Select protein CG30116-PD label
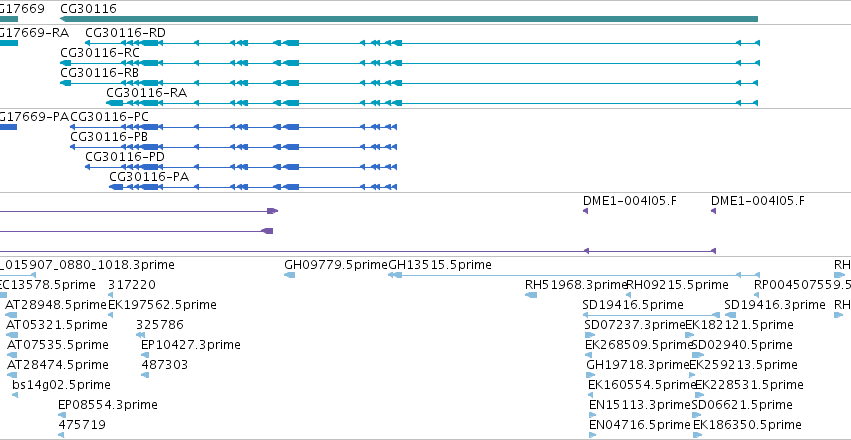The image size is (851, 440). [x=125, y=157]
